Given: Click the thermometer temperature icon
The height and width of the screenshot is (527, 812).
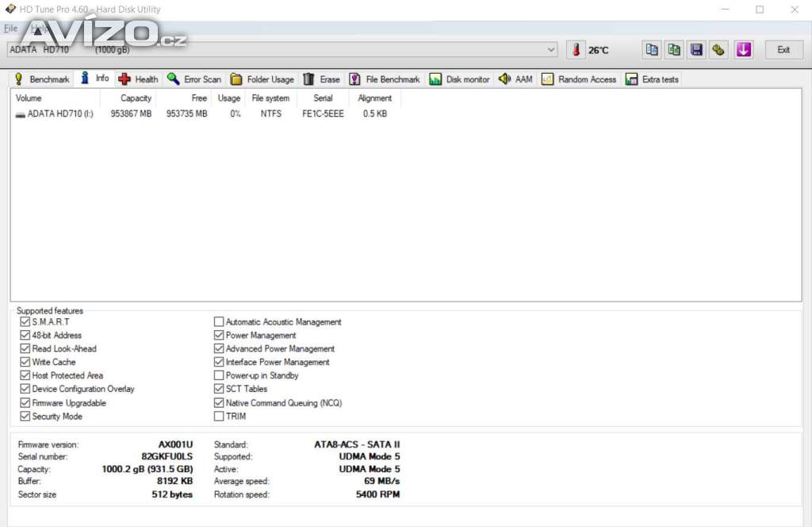Looking at the screenshot, I should pyautogui.click(x=576, y=50).
